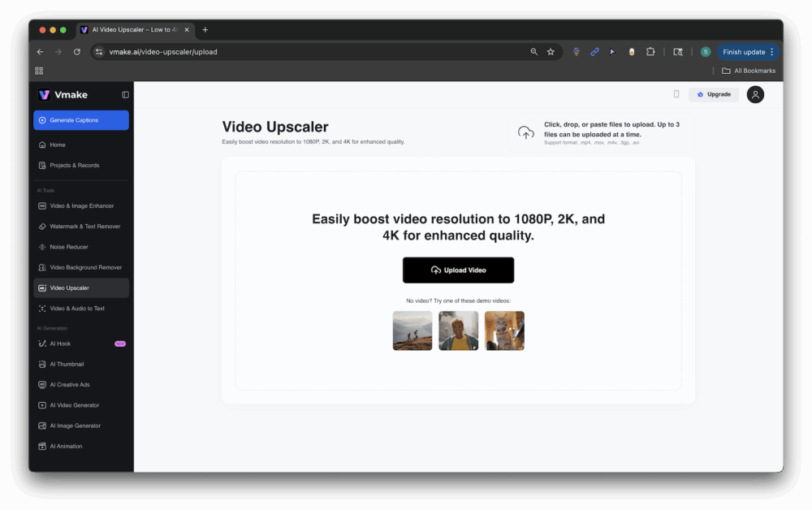The image size is (812, 510).
Task: Select Watermark & Text Remover
Action: (84, 227)
